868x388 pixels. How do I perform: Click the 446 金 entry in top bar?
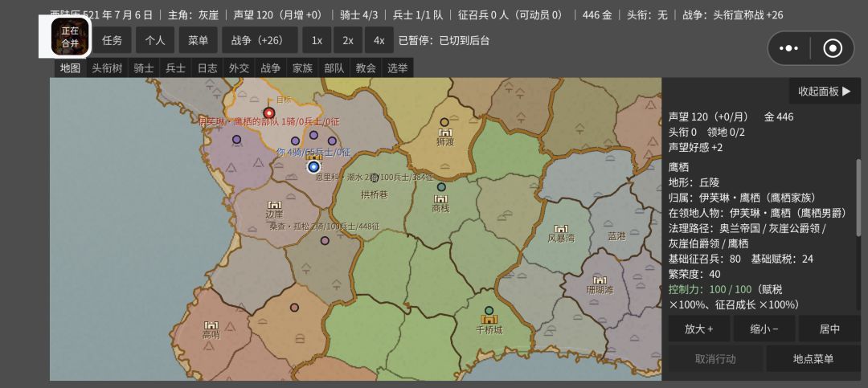596,15
